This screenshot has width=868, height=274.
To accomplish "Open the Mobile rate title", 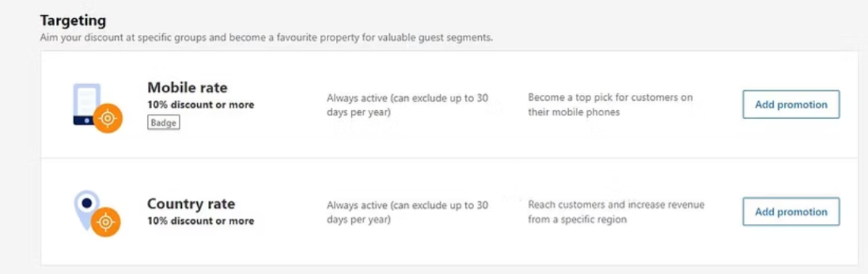I will (187, 88).
